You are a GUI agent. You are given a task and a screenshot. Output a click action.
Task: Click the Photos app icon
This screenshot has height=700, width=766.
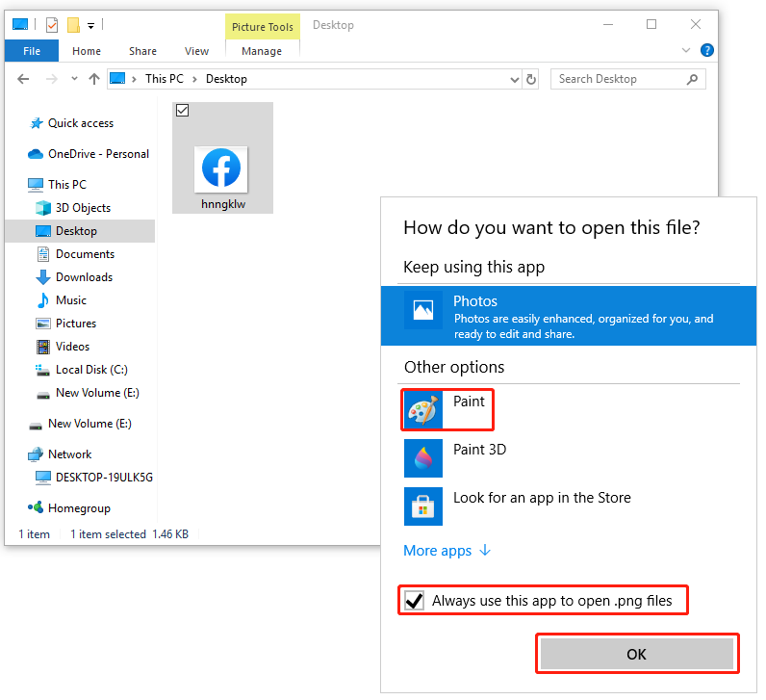tap(423, 310)
